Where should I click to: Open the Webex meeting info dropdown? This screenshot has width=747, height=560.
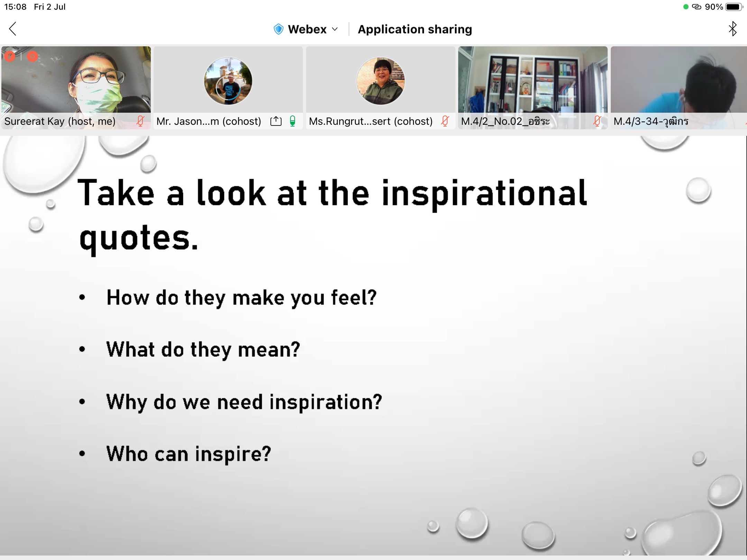click(335, 29)
